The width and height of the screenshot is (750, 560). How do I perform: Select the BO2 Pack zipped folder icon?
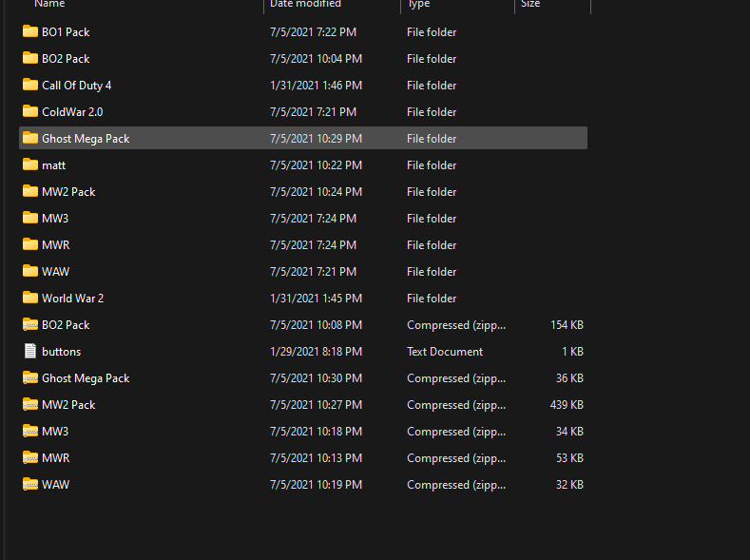(30, 324)
